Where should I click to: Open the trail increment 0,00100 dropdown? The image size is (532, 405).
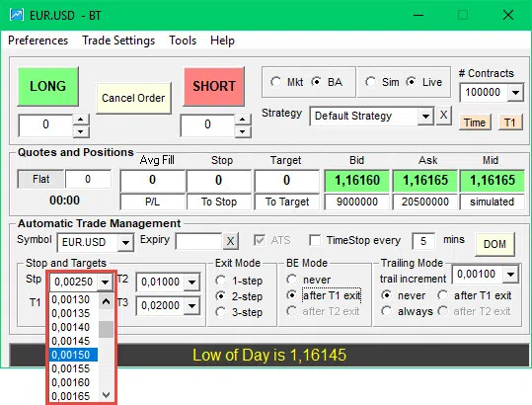click(510, 274)
